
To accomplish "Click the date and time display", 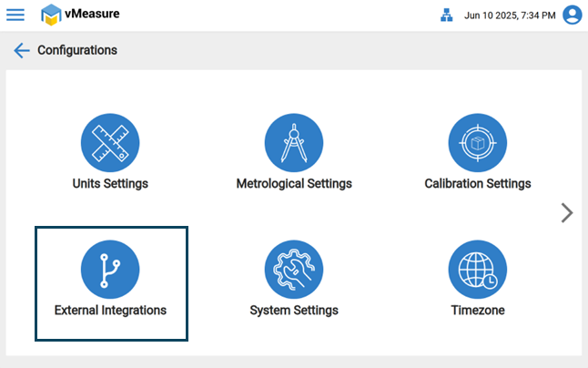I will point(509,15).
